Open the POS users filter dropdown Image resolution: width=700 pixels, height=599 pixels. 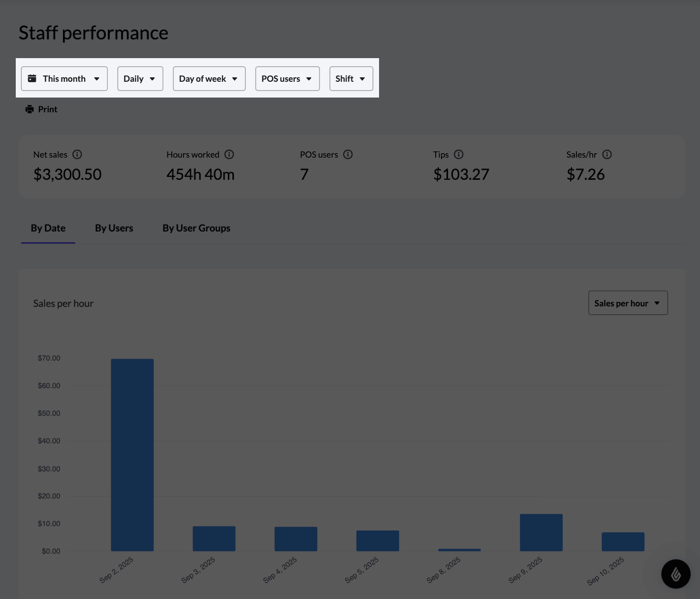287,78
